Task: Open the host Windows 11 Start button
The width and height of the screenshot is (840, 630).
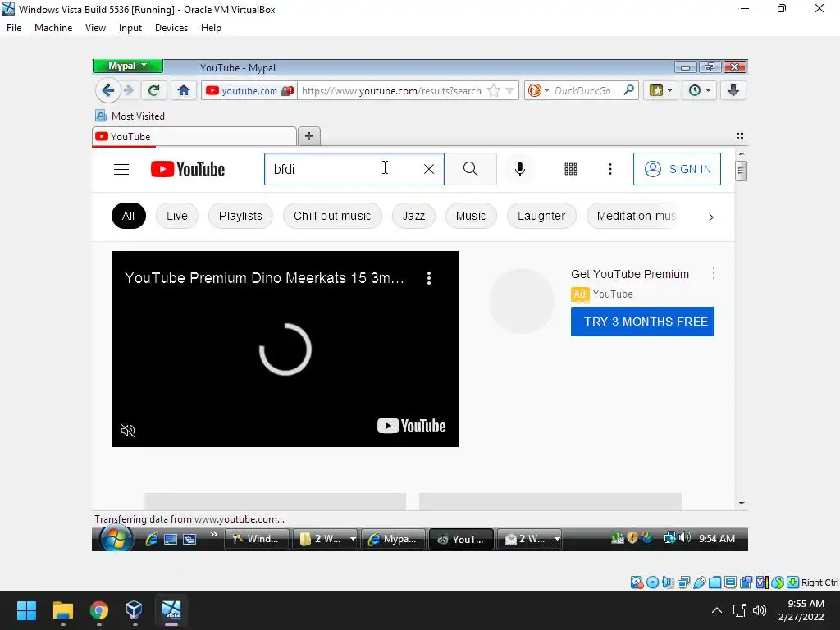Action: pos(26,610)
